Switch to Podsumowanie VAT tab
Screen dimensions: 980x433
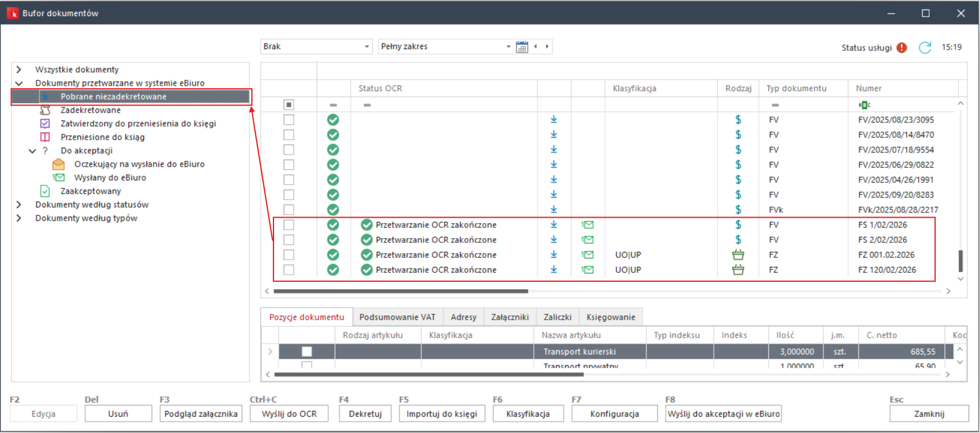pos(397,317)
